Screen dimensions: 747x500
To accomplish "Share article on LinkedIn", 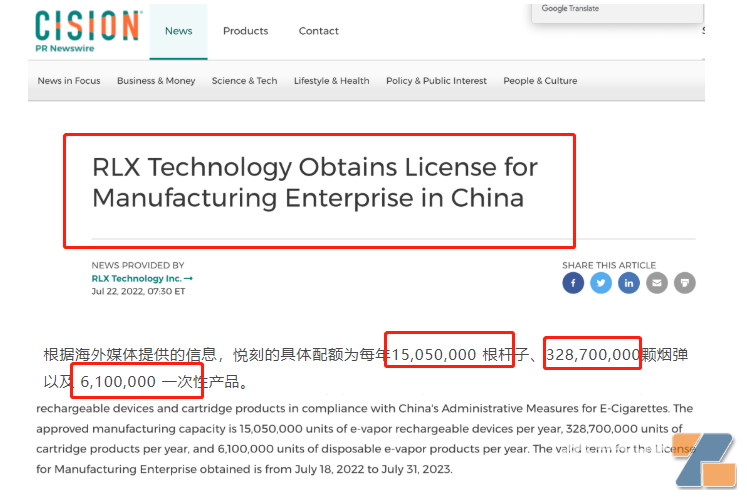I will 629,283.
